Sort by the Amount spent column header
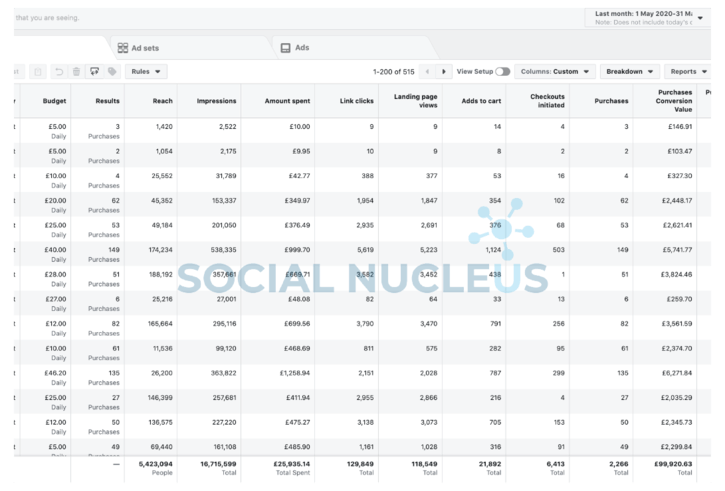The width and height of the screenshot is (725, 491). pos(287,101)
